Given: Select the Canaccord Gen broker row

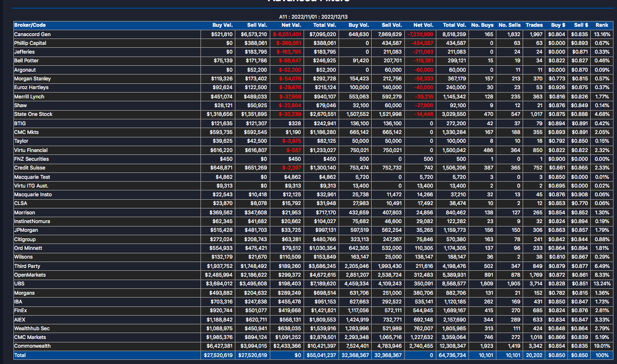Looking at the screenshot, I should [x=313, y=34].
